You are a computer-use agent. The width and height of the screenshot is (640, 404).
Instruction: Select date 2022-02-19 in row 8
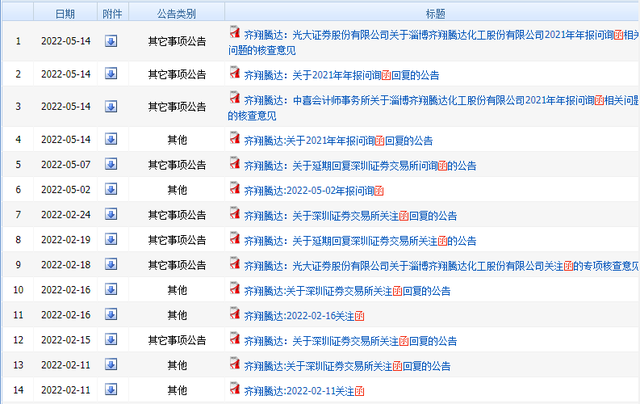[x=66, y=240]
